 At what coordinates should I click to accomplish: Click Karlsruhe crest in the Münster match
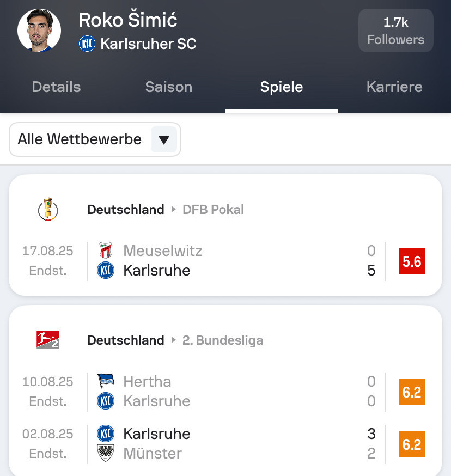105,434
